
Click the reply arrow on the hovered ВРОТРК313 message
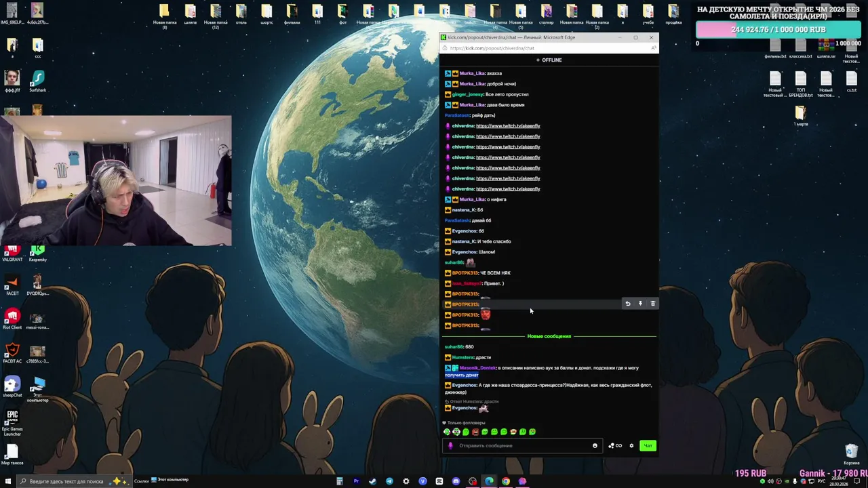click(628, 304)
